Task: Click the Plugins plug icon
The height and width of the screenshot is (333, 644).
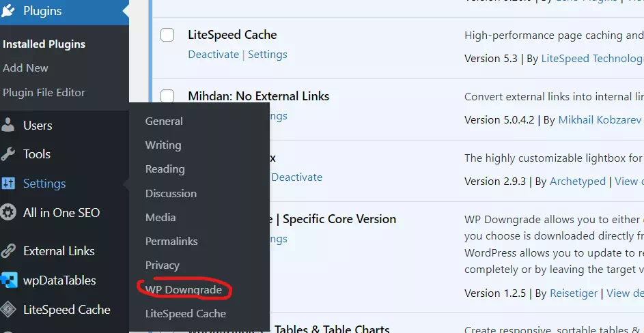Action: [8, 11]
